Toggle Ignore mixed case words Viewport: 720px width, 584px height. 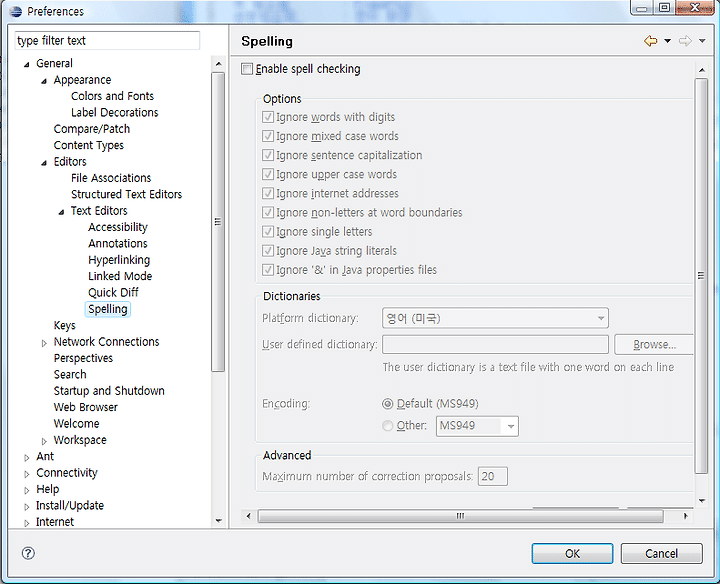point(268,136)
